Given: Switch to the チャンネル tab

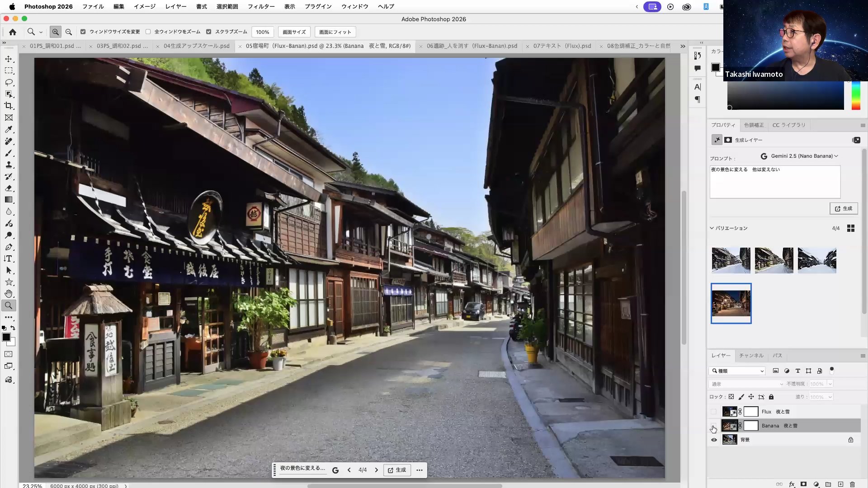Looking at the screenshot, I should tap(751, 356).
